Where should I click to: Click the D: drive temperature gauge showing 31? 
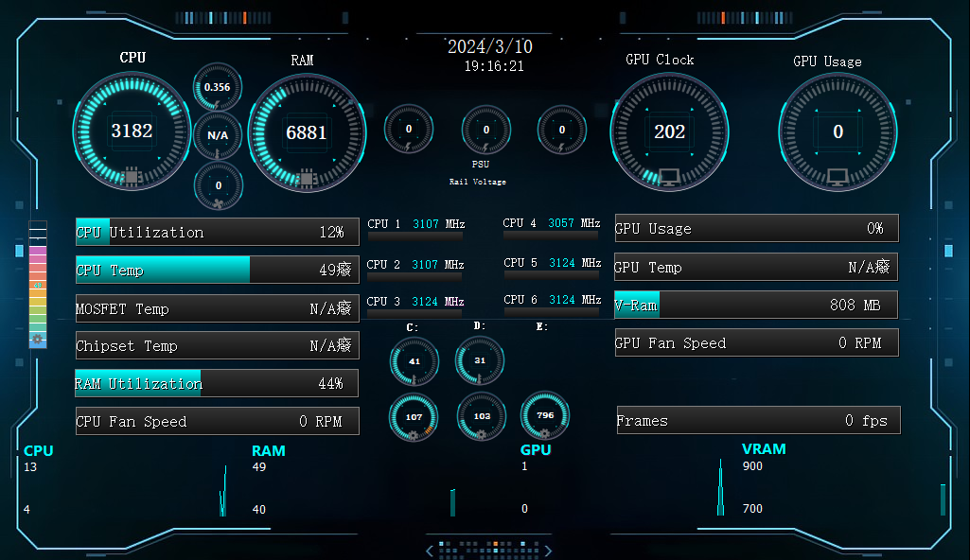tap(480, 360)
